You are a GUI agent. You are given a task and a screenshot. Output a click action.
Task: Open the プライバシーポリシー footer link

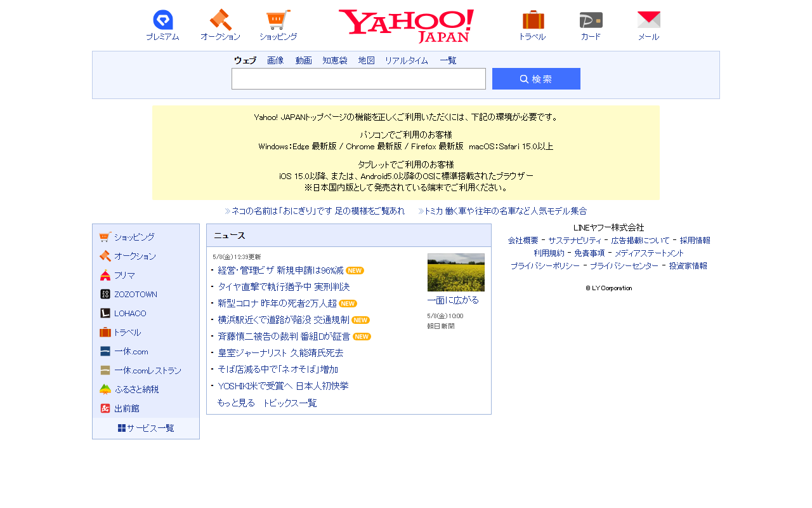(545, 266)
